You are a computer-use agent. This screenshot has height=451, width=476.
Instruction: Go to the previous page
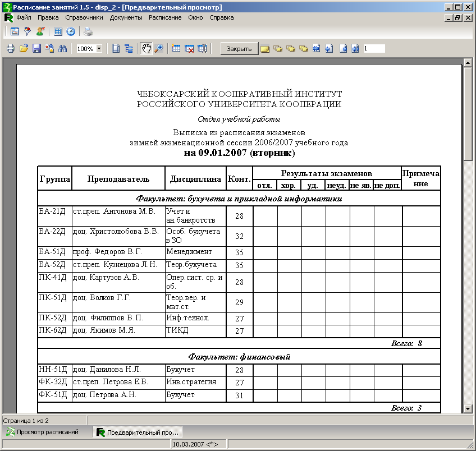tap(329, 49)
